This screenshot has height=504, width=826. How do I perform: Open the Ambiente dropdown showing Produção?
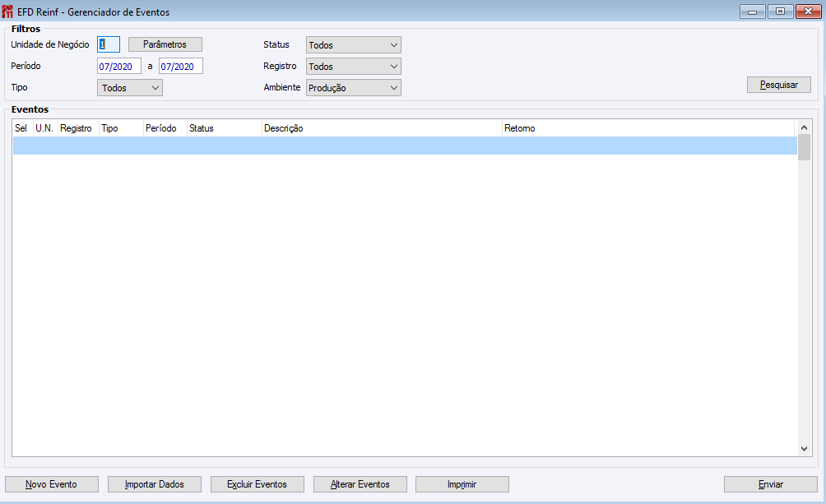tap(354, 88)
